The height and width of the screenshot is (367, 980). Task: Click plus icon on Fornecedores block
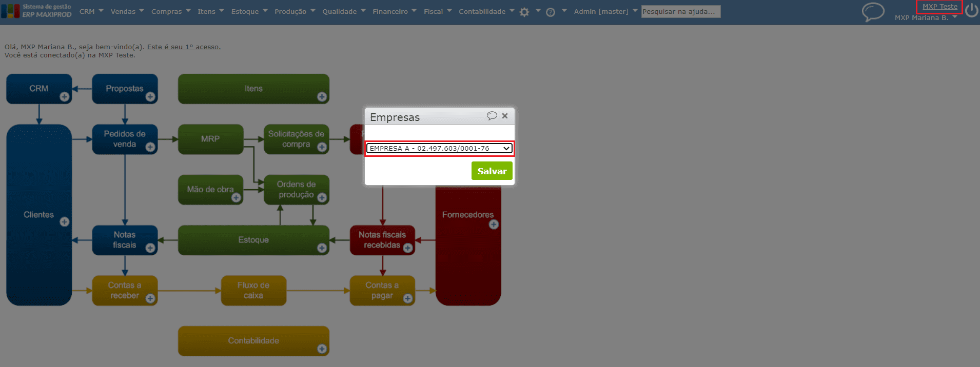click(x=494, y=225)
